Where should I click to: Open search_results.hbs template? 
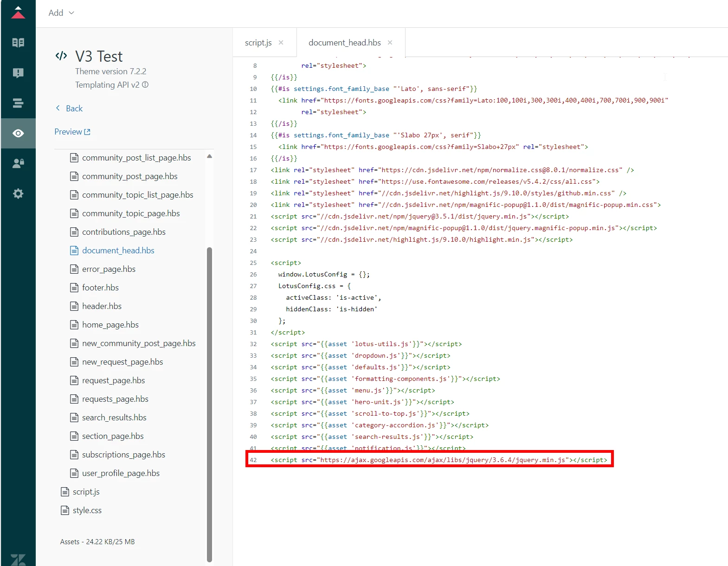click(114, 418)
